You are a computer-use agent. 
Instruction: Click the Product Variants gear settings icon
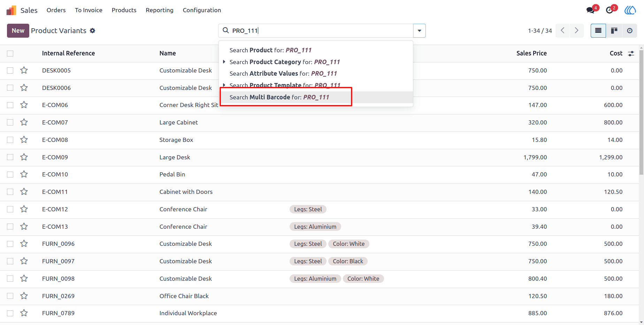coord(92,31)
